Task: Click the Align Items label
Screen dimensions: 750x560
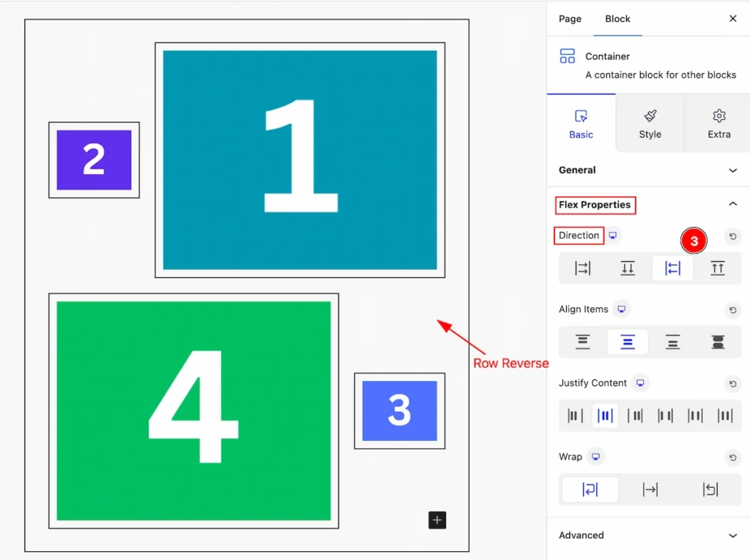Action: (583, 309)
